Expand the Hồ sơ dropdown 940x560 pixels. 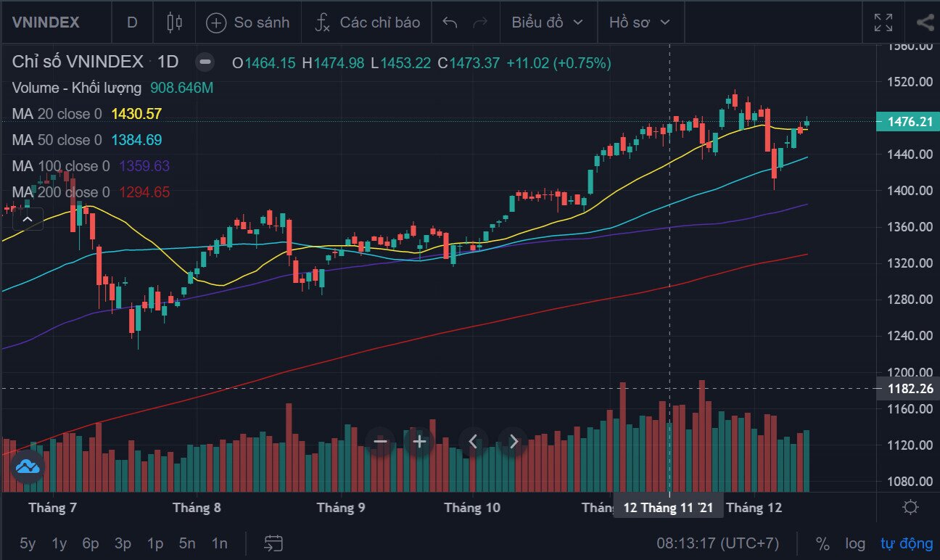640,22
